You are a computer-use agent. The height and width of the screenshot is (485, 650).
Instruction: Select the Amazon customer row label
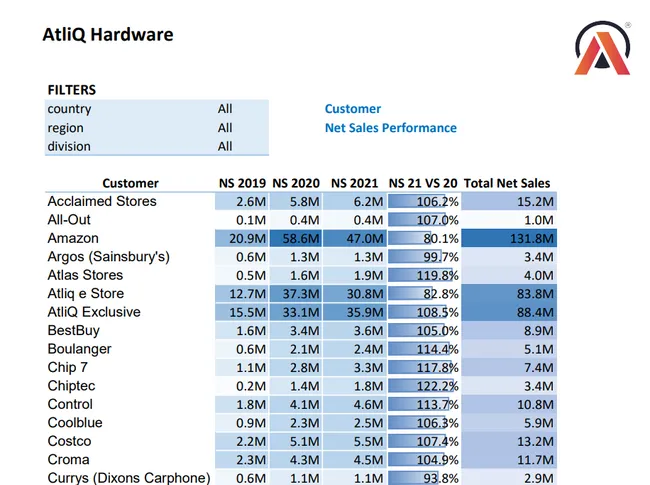[x=73, y=238]
